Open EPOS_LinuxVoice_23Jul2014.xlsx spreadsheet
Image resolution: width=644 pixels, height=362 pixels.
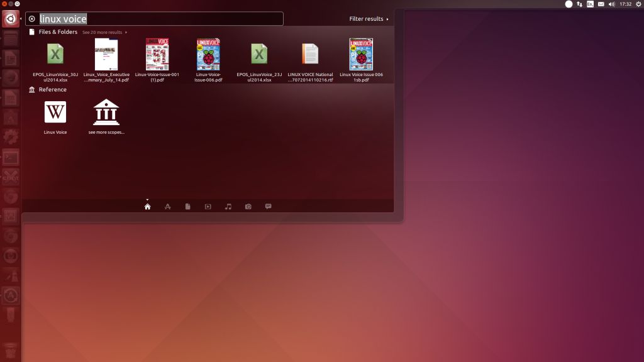[x=259, y=60]
